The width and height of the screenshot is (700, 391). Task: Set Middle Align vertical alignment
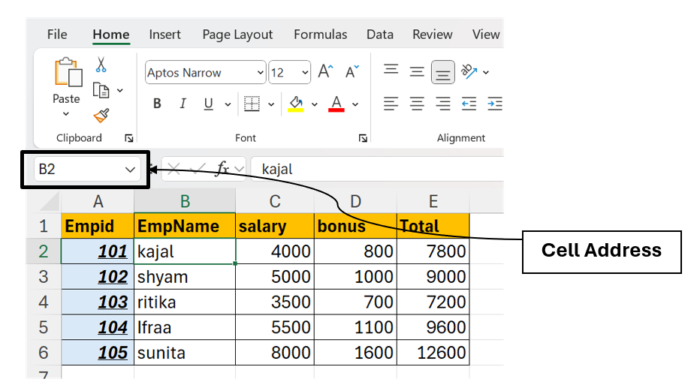417,71
